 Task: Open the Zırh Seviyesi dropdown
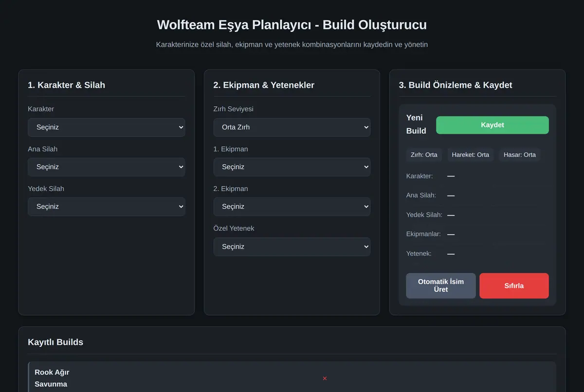(x=292, y=127)
